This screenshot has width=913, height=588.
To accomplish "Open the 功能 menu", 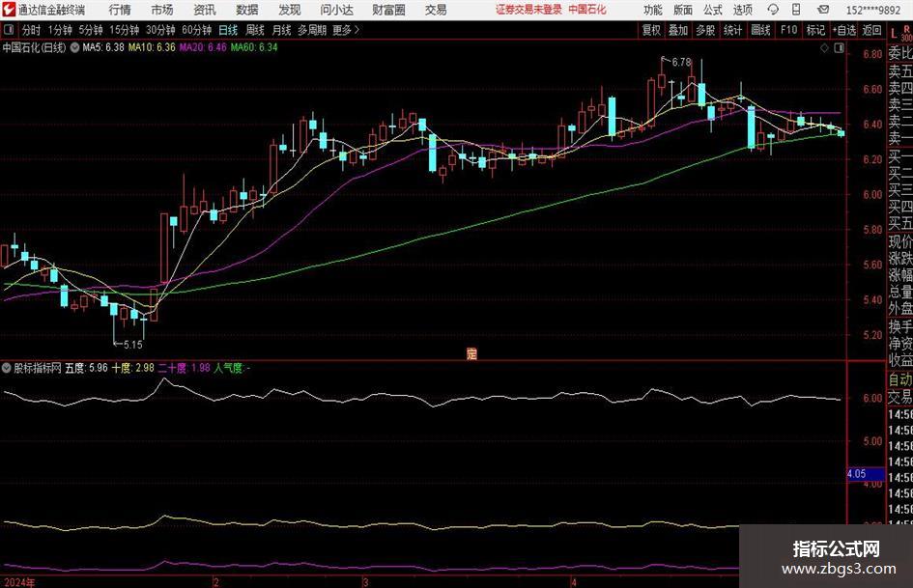I will tap(653, 10).
